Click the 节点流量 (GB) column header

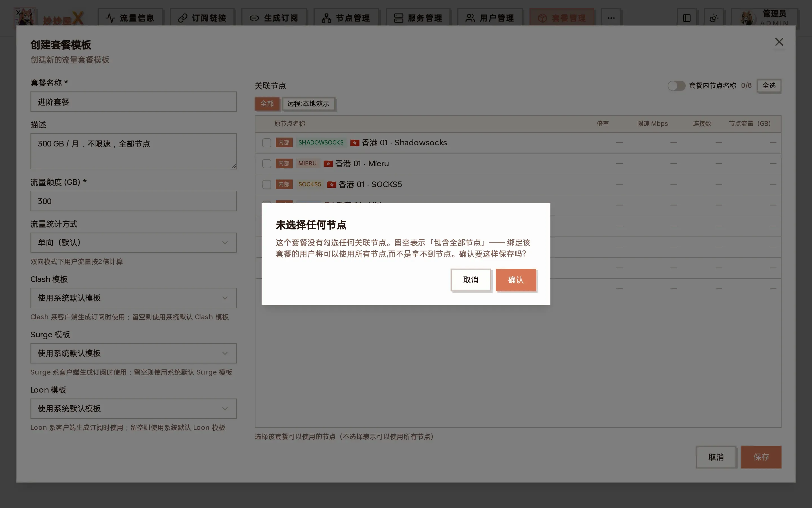(750, 124)
